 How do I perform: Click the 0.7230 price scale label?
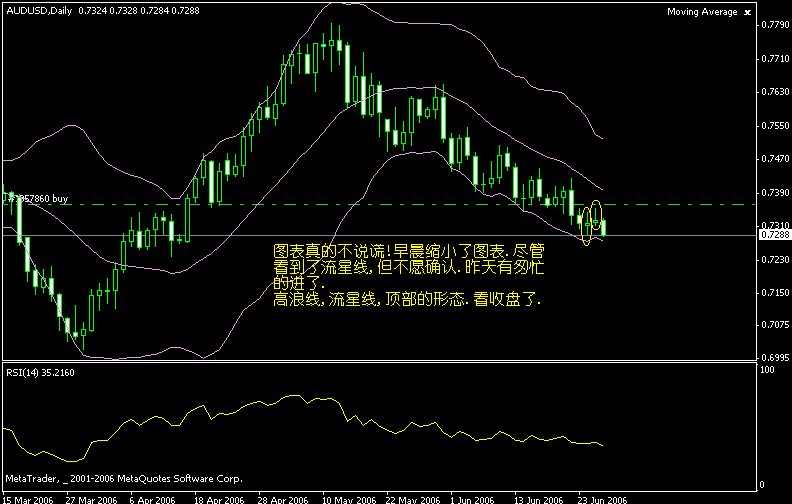[775, 259]
